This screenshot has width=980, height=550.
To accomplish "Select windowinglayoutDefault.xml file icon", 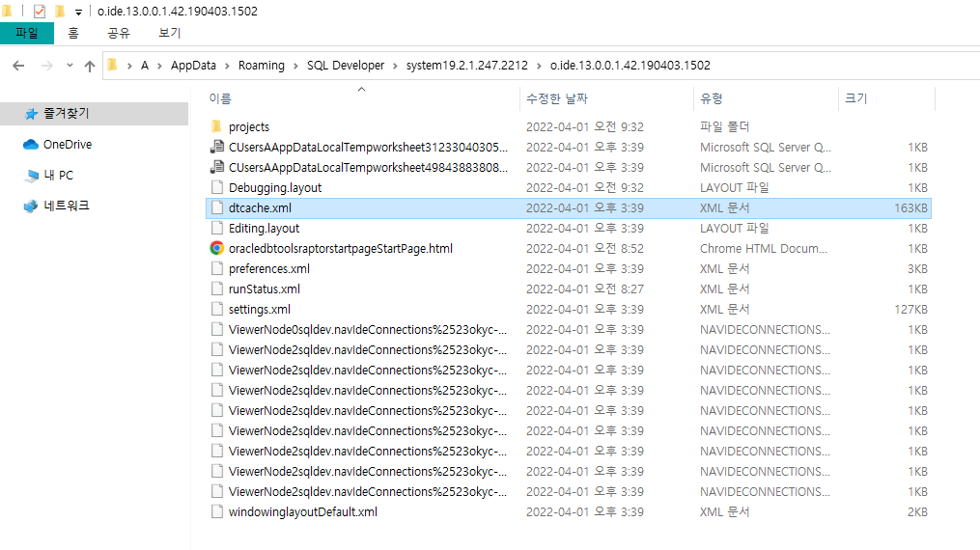I will click(217, 512).
